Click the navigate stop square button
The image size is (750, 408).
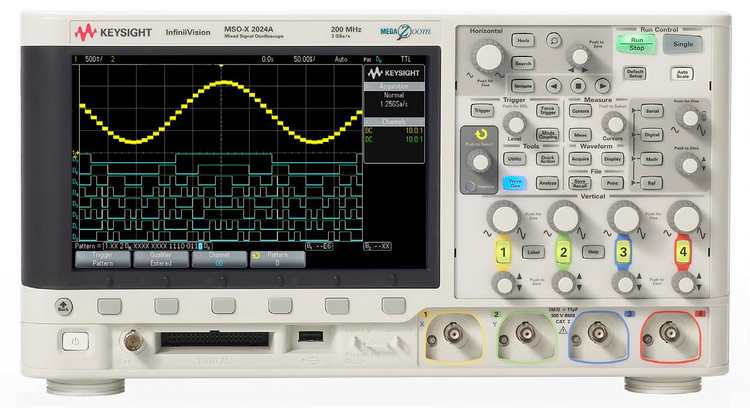pyautogui.click(x=579, y=86)
